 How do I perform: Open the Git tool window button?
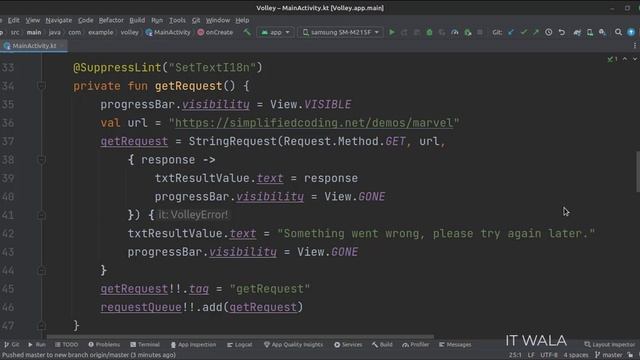[x=12, y=345]
